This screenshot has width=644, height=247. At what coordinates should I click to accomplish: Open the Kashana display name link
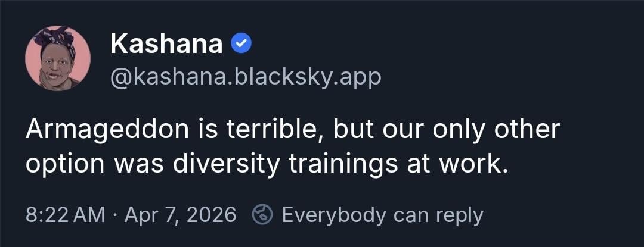coord(166,43)
